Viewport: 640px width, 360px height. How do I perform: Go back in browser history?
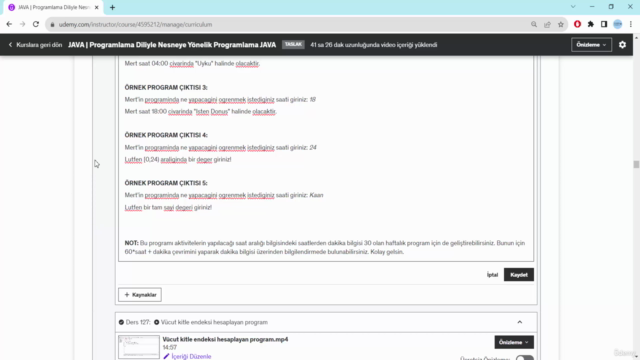tap(9, 24)
